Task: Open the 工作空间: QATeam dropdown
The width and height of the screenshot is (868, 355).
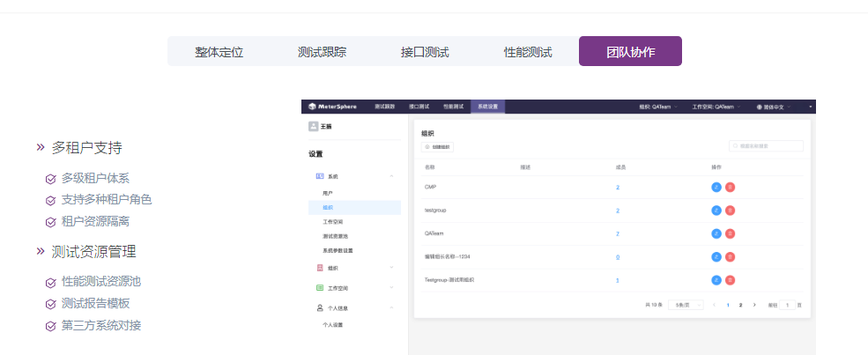Action: [x=716, y=107]
